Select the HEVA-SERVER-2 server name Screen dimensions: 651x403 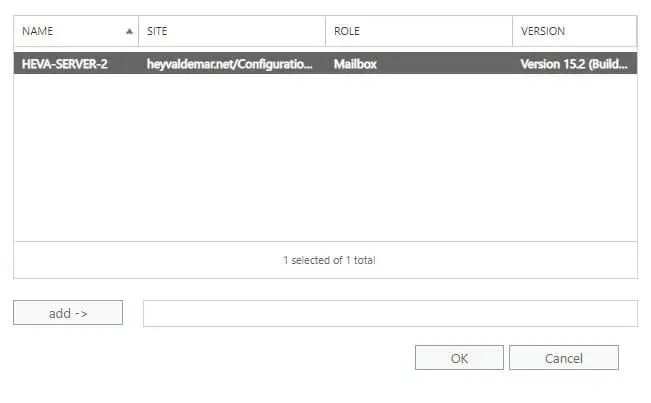tap(65, 64)
